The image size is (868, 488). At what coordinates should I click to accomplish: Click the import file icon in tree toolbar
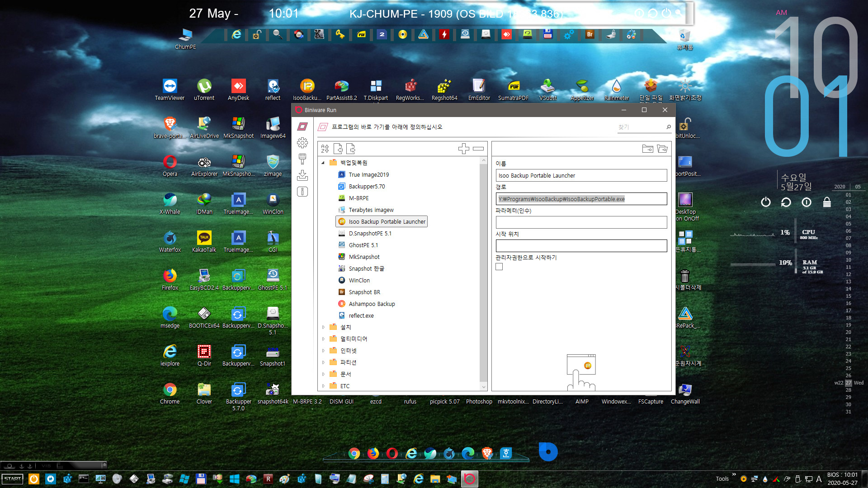click(x=338, y=149)
